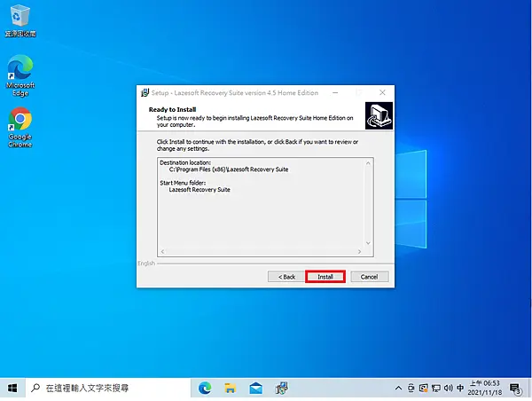
Task: Click the setup wizard title bar icon
Action: pos(145,92)
